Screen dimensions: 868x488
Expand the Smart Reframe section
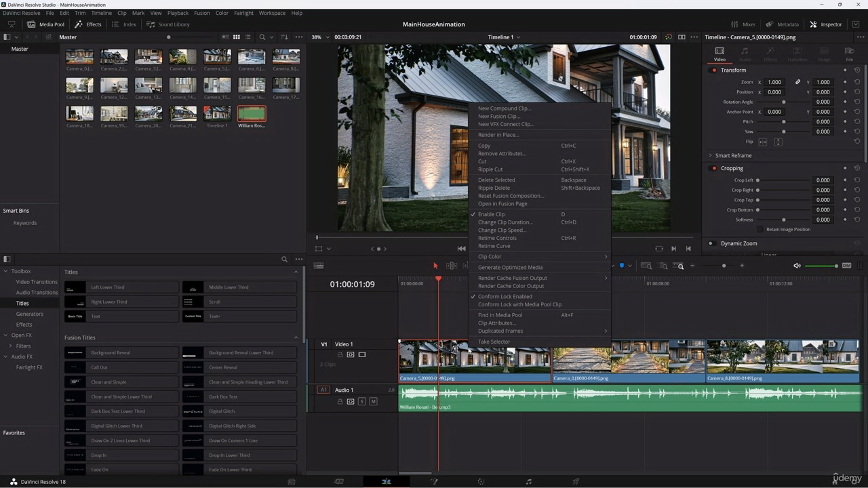[x=710, y=155]
